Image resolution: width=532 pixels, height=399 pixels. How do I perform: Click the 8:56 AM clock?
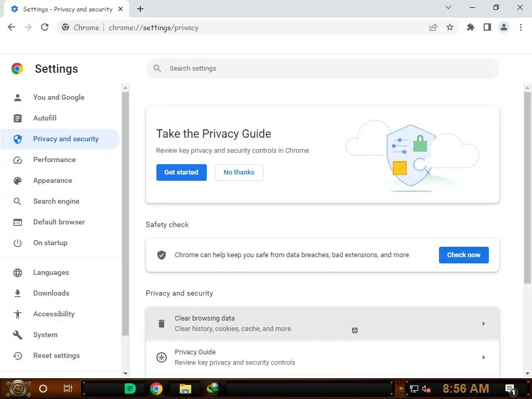pyautogui.click(x=466, y=389)
